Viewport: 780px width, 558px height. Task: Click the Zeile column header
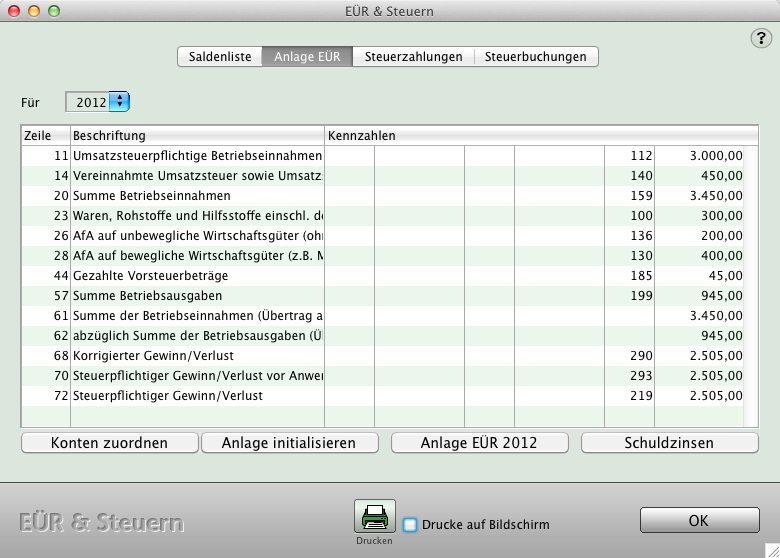coord(44,135)
